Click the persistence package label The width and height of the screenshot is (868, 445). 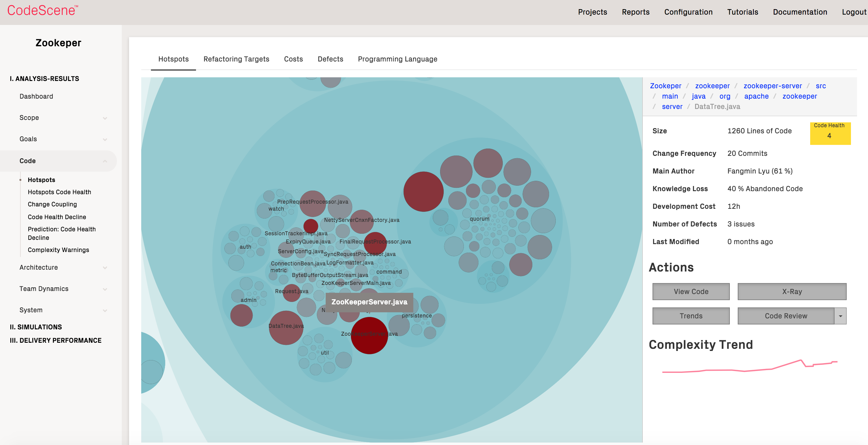pyautogui.click(x=416, y=316)
